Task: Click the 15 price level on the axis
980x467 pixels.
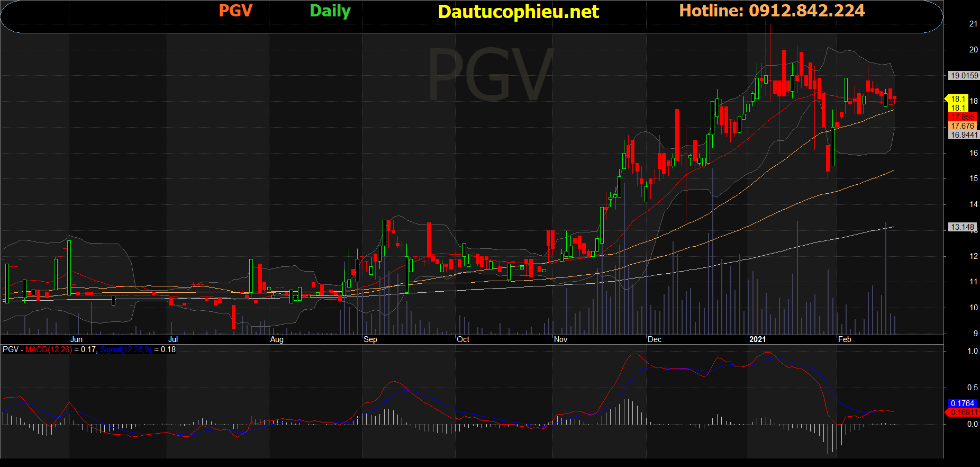Action: click(x=973, y=178)
